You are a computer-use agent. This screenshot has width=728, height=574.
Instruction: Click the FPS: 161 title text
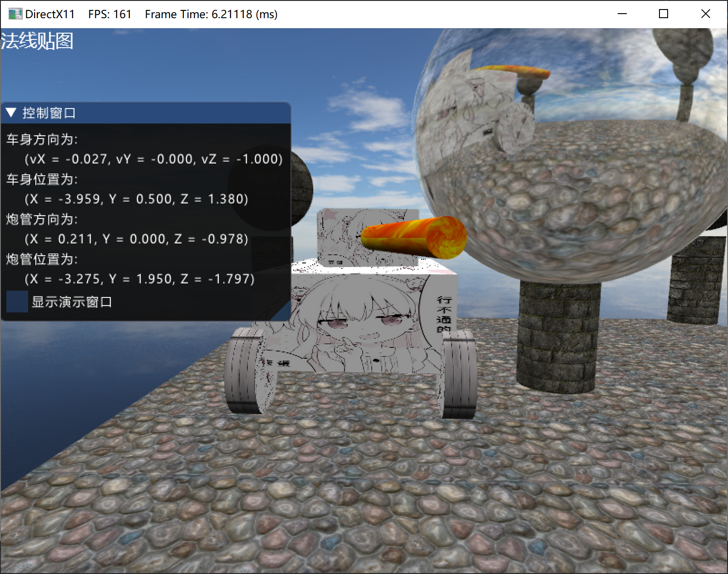coord(110,14)
